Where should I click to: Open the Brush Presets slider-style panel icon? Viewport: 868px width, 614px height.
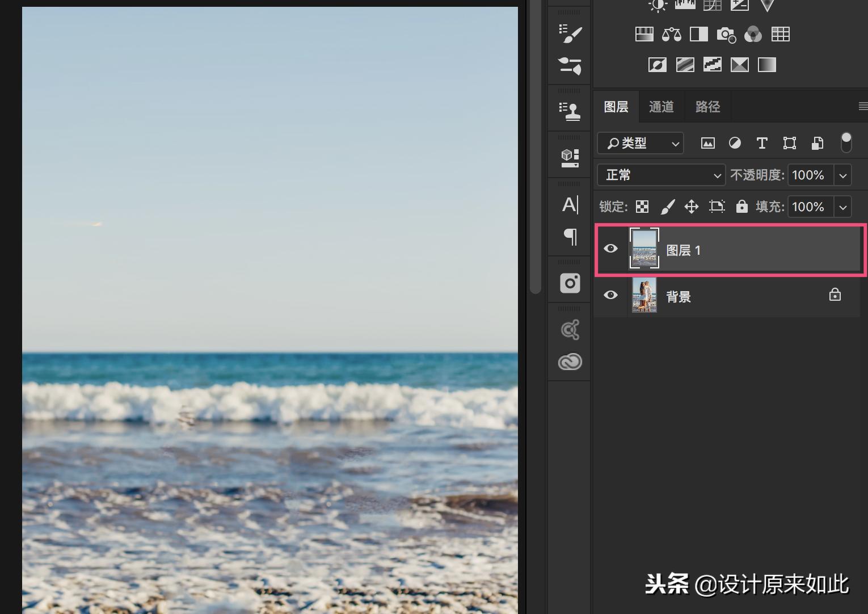tap(570, 66)
